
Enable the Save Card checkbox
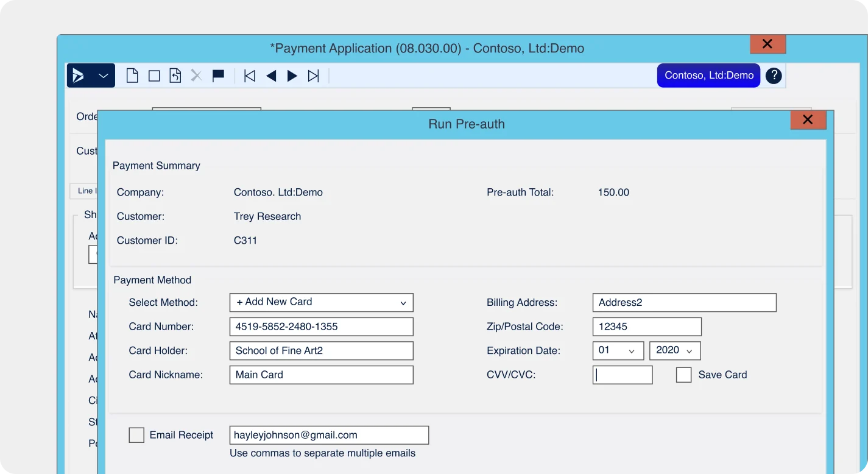coord(684,375)
